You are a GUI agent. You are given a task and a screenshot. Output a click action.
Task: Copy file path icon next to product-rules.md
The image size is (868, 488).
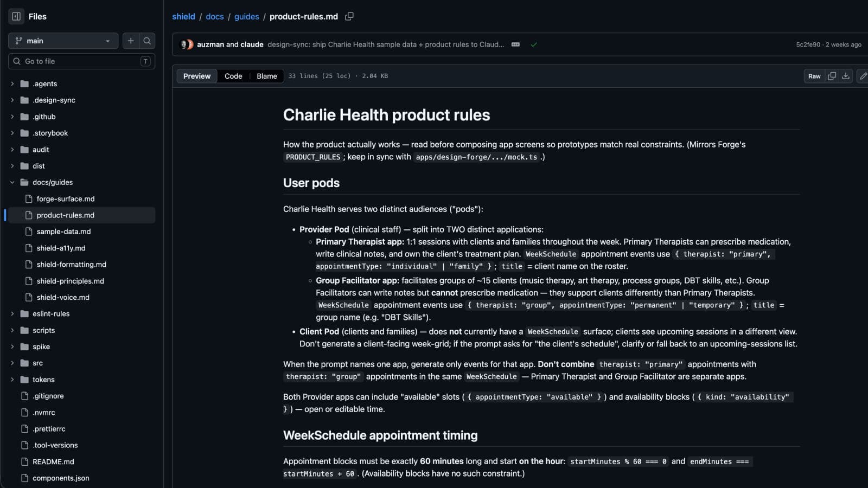coord(349,16)
